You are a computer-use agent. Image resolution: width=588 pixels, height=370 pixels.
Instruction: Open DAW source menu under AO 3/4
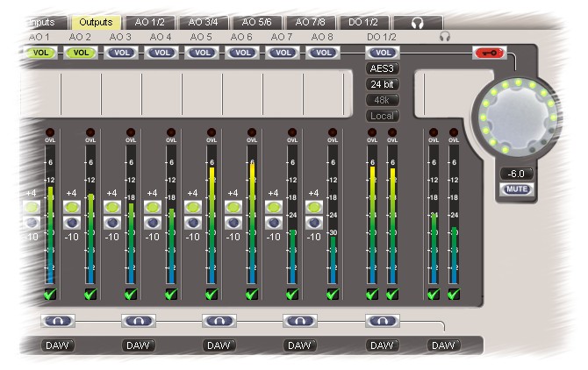(x=139, y=345)
